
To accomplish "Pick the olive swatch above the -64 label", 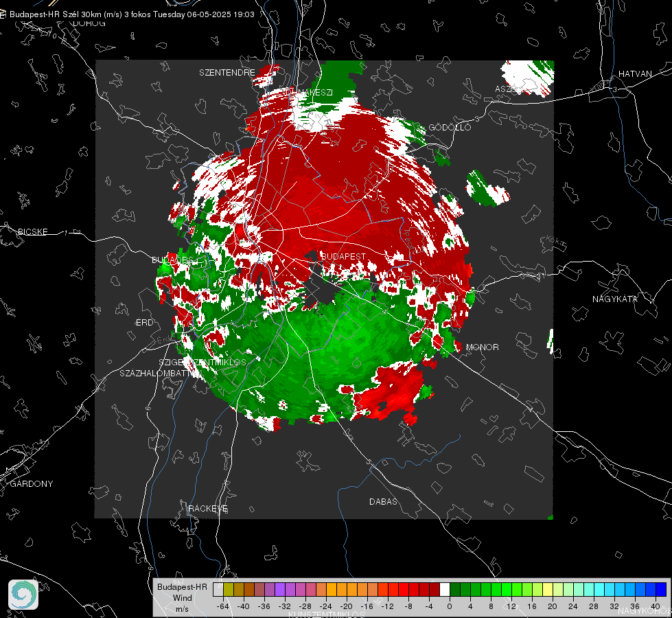I will [x=229, y=590].
